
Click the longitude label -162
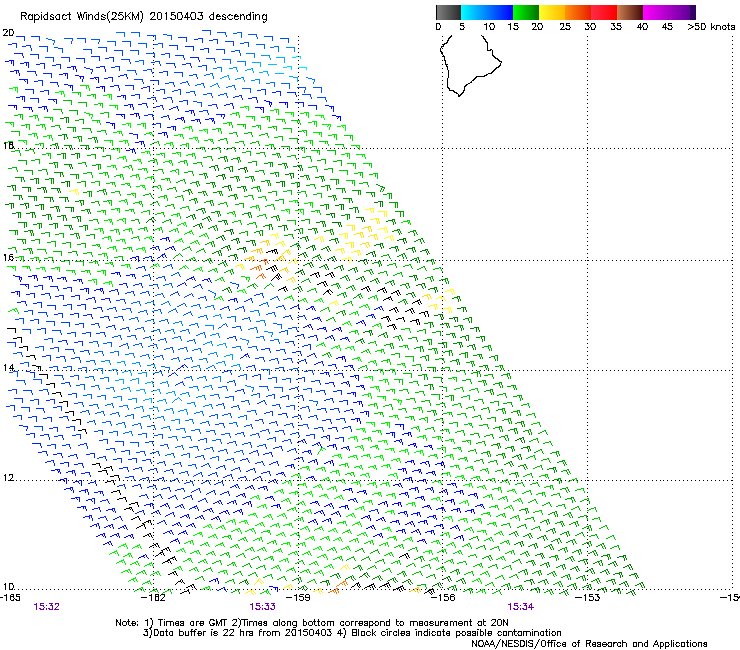pos(154,598)
